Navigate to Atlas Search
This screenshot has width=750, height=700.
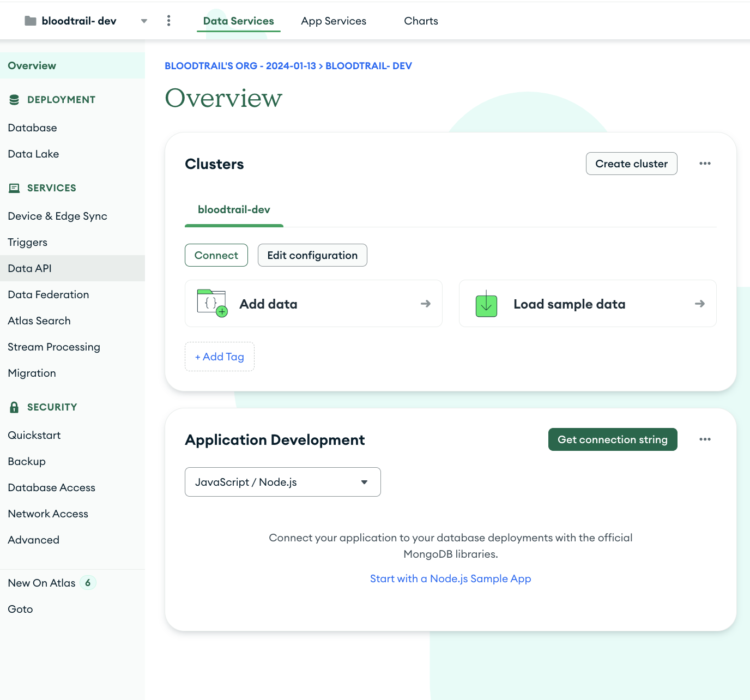39,321
